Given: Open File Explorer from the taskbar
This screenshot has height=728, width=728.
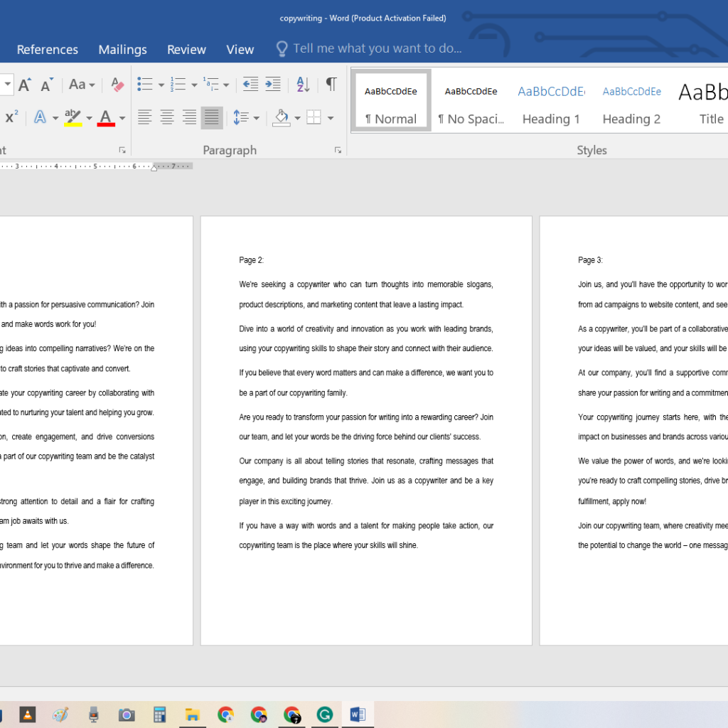Looking at the screenshot, I should [x=192, y=714].
